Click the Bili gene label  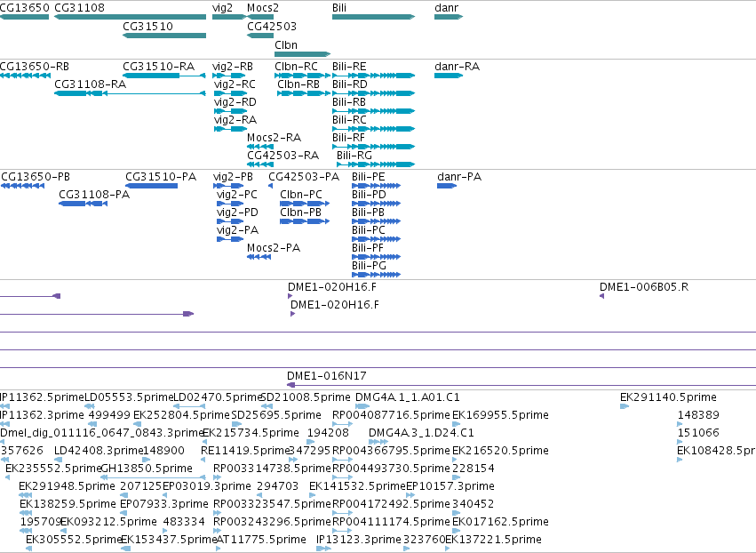tap(339, 8)
